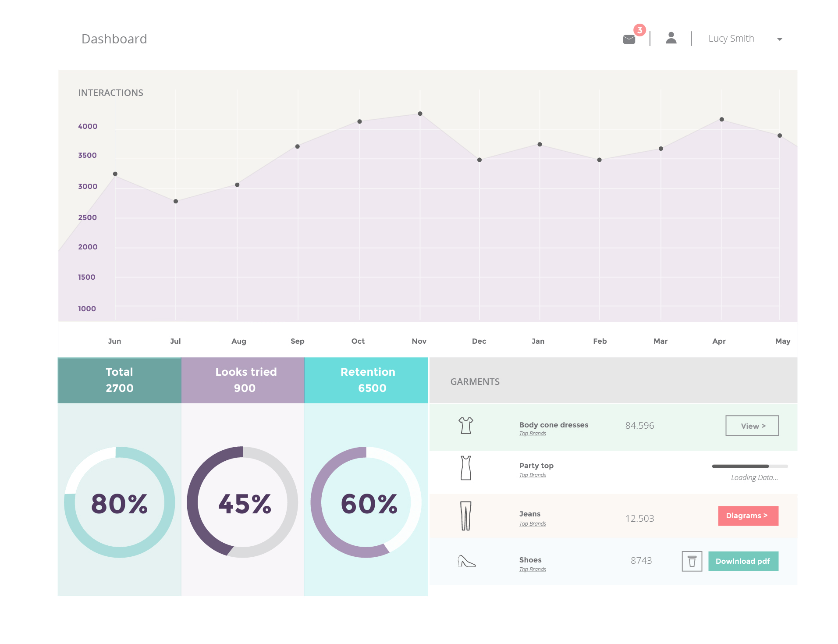Click the Diagrams > button
Image resolution: width=838 pixels, height=644 pixels.
point(748,516)
